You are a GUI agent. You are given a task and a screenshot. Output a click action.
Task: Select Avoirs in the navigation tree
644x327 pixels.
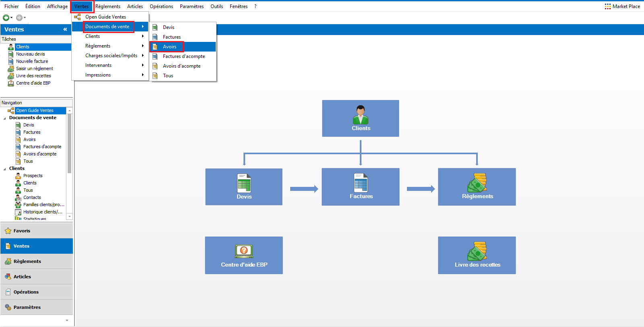(x=29, y=139)
